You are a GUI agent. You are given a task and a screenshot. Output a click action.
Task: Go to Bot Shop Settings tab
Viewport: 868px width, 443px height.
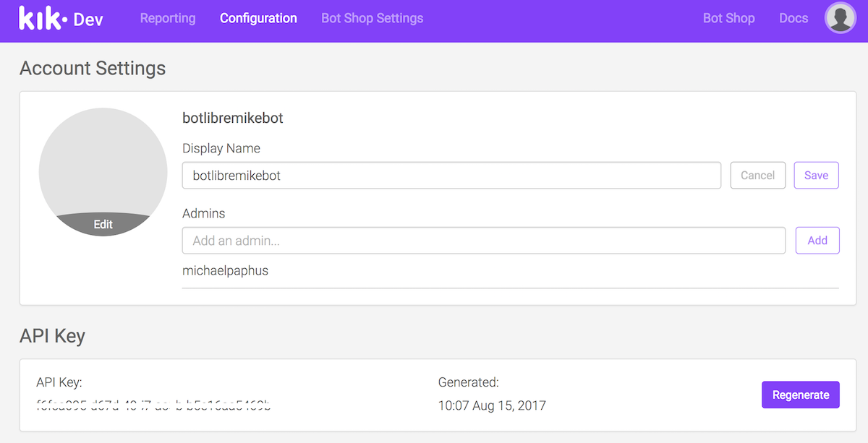pos(372,18)
